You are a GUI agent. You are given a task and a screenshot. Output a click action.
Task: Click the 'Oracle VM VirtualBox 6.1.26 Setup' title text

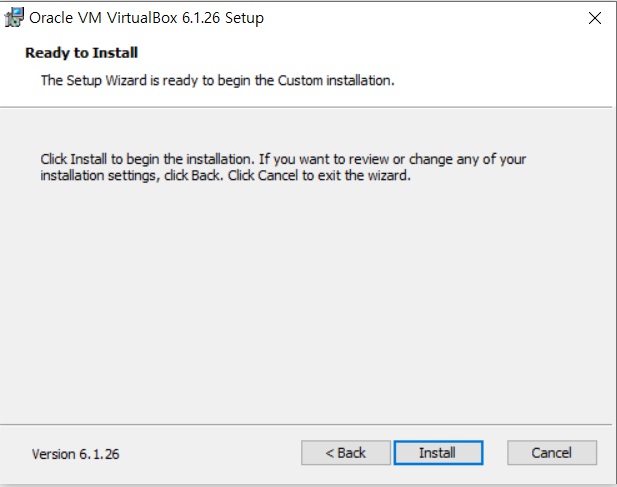[146, 18]
